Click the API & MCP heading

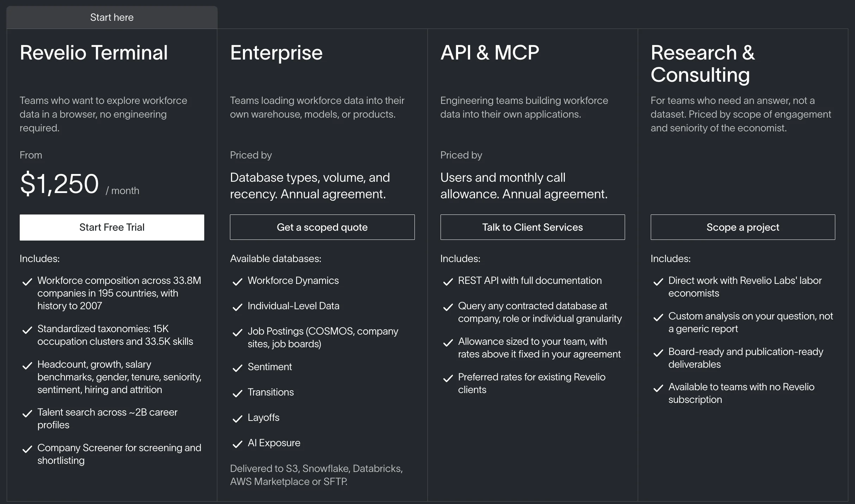click(489, 53)
